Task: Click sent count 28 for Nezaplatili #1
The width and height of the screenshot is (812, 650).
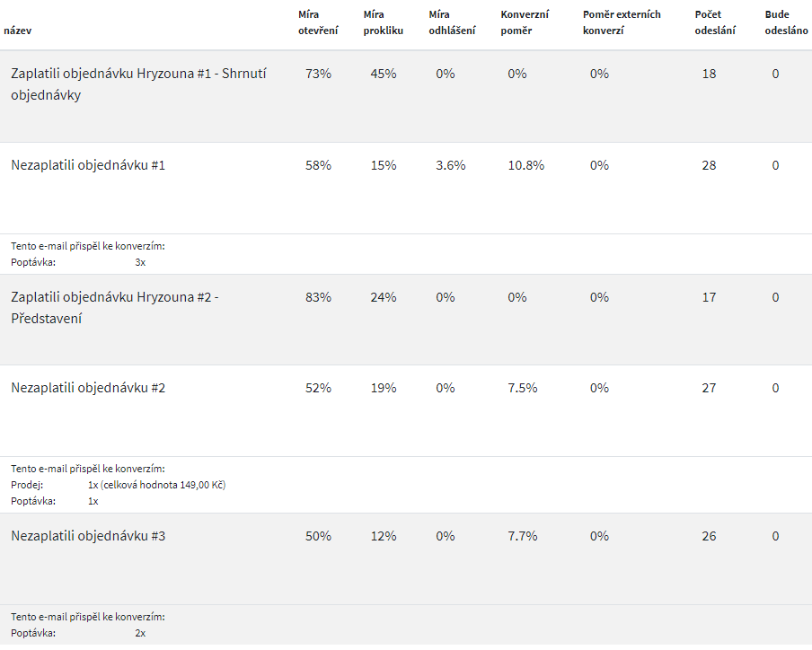Action: (x=709, y=165)
